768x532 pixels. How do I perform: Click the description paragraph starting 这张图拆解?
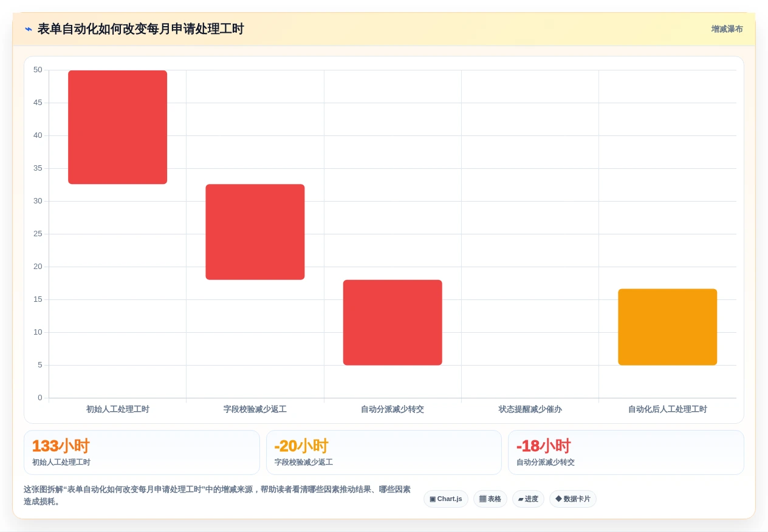(x=218, y=496)
